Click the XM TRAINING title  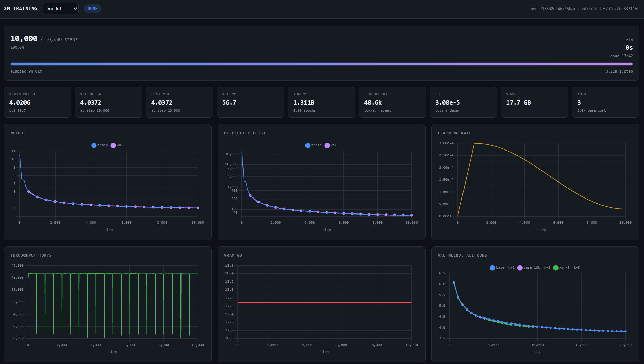(21, 9)
